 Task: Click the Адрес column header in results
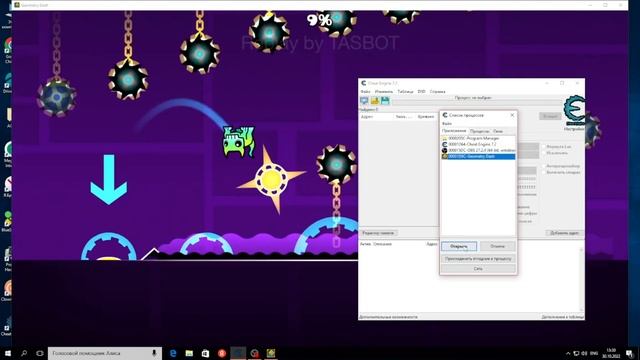pyautogui.click(x=367, y=117)
